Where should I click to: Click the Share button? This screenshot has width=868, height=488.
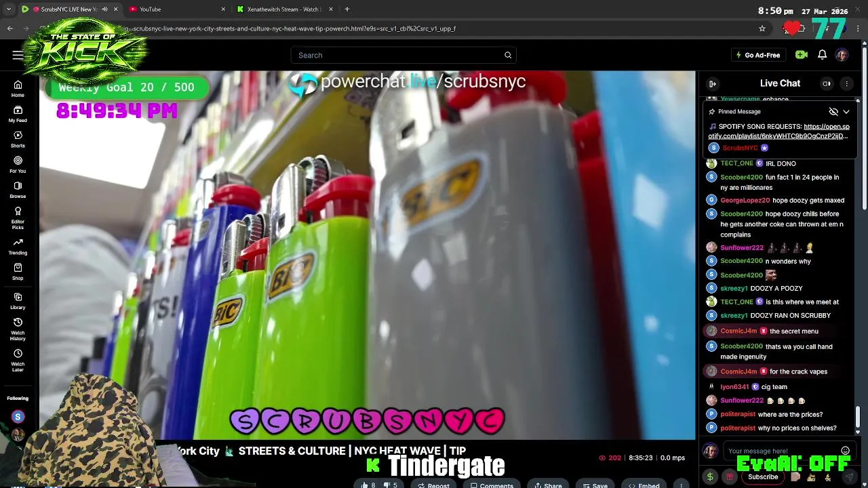tap(548, 485)
